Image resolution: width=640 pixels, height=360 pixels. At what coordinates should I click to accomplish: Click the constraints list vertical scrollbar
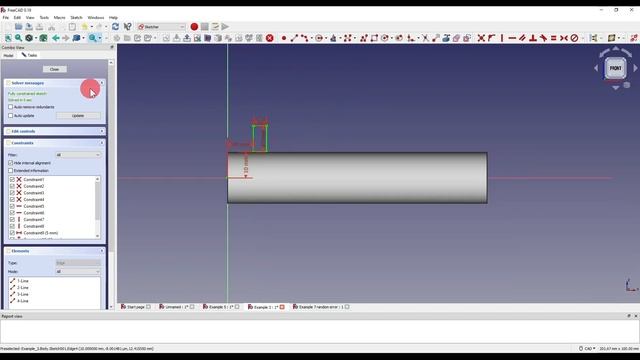[x=98, y=207]
